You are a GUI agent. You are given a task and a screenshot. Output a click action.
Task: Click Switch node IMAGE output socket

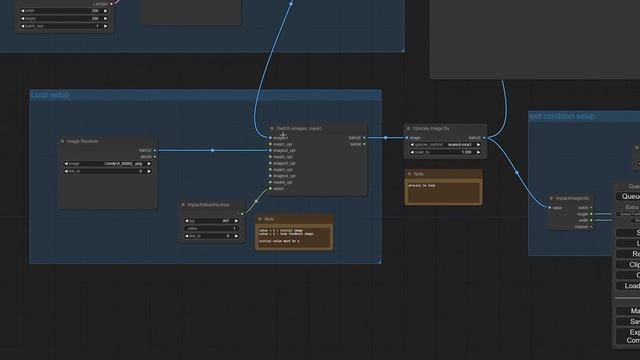tap(364, 138)
